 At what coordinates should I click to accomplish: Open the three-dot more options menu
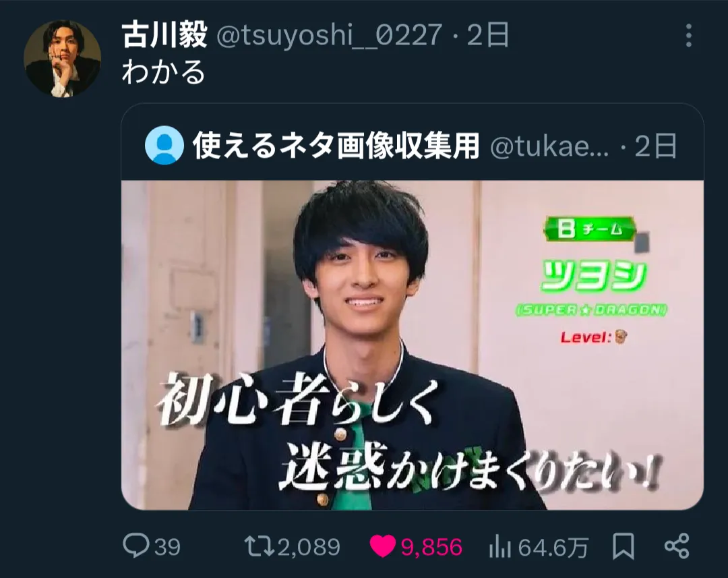[x=688, y=36]
